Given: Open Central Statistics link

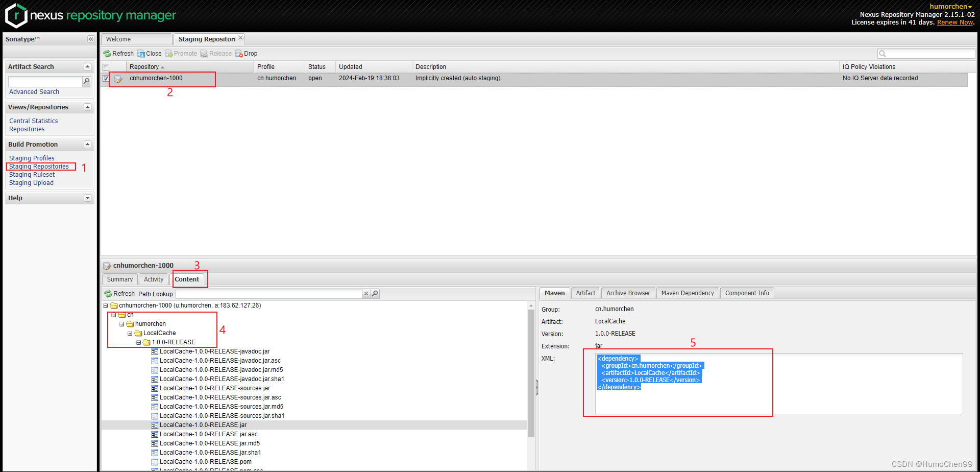Looking at the screenshot, I should (34, 121).
